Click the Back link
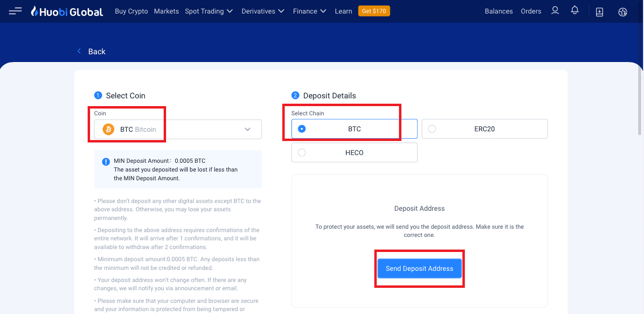The width and height of the screenshot is (644, 314). (97, 51)
